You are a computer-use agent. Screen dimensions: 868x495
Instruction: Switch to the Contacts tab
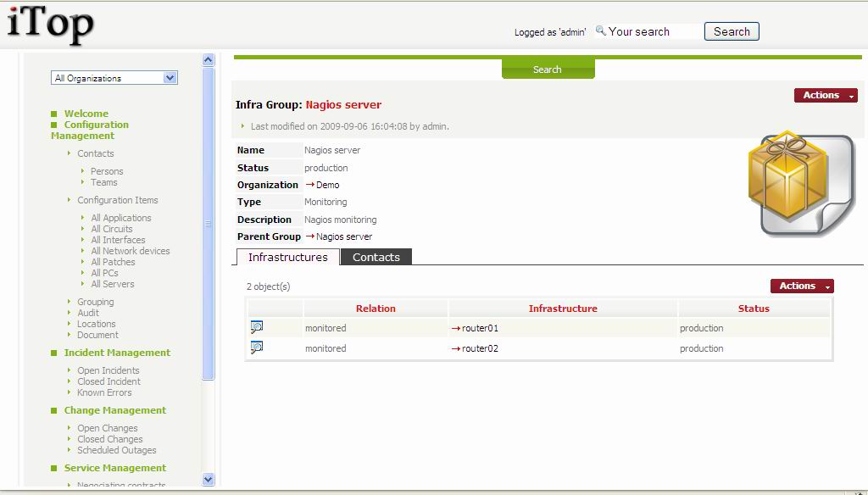pyautogui.click(x=376, y=257)
